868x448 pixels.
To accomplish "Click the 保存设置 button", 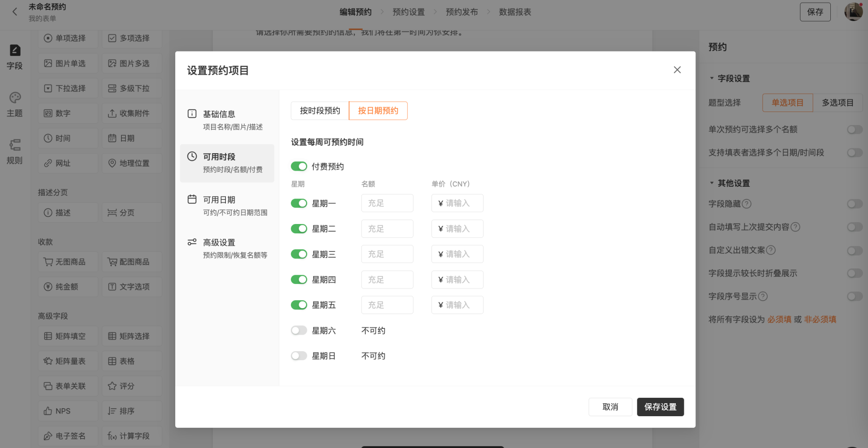I will [x=661, y=407].
